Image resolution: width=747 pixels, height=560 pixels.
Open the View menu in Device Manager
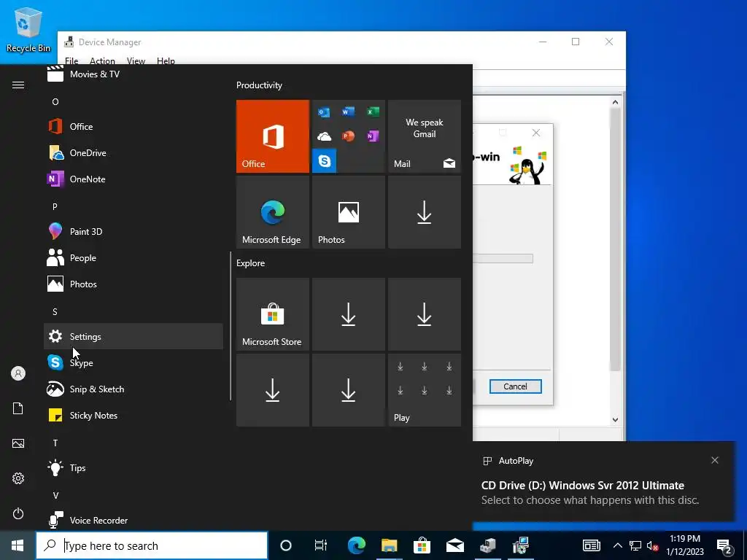136,61
